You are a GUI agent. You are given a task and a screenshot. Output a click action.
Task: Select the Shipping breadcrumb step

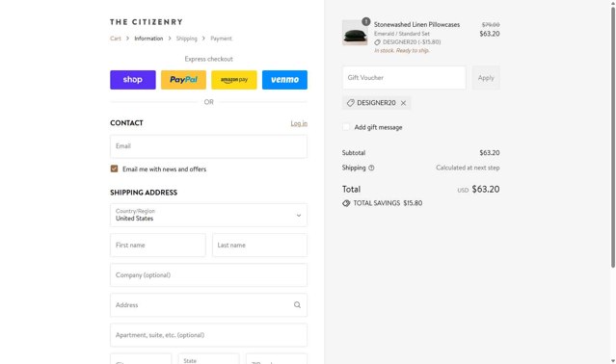[x=187, y=39]
